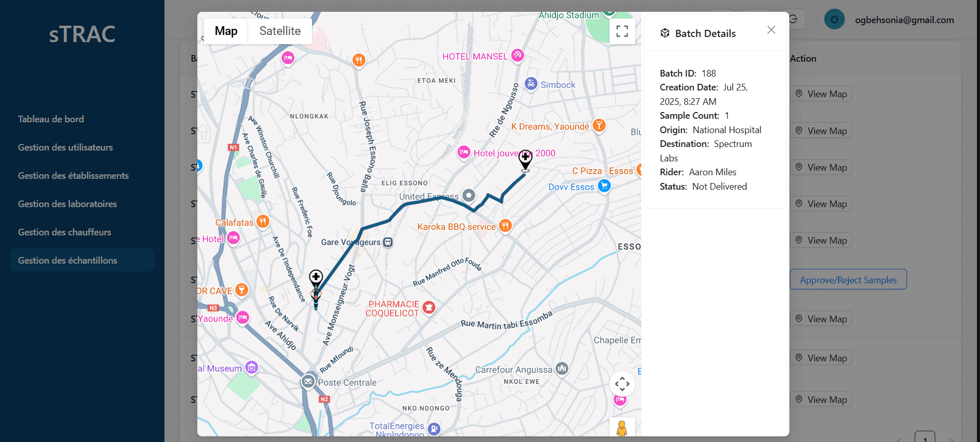Click the Karoka BBQ service restaurant pin
980x442 pixels.
coord(505,226)
